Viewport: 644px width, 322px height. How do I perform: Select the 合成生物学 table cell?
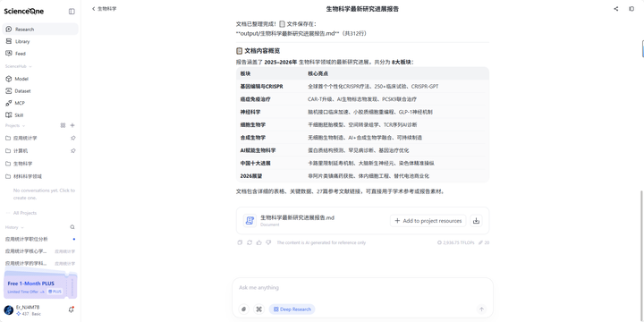click(252, 138)
